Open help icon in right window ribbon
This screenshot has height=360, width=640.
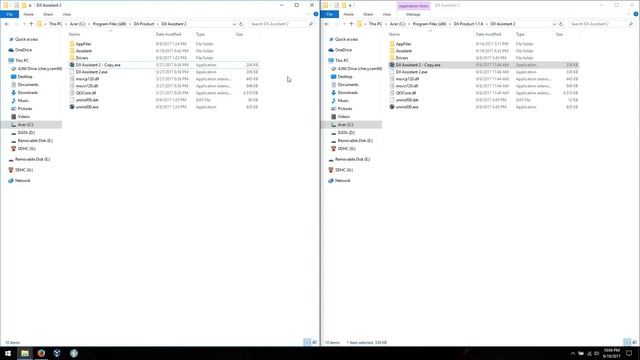coord(636,14)
